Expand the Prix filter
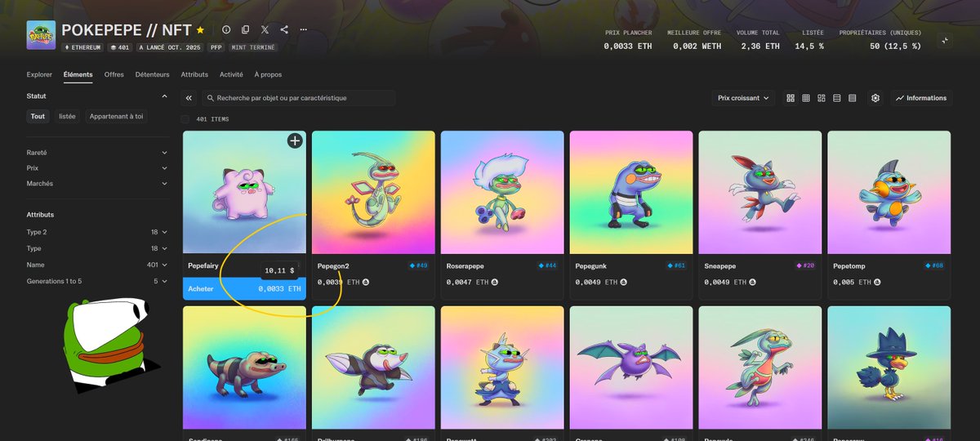The image size is (980, 441). [x=97, y=168]
